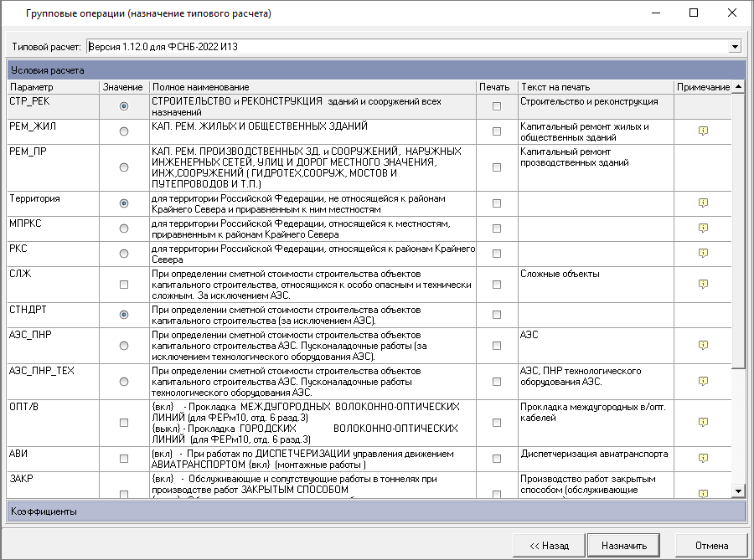Click note icon in АЭС_ПНР_ТЕХ row
Image resolution: width=754 pixels, height=560 pixels.
click(x=704, y=382)
